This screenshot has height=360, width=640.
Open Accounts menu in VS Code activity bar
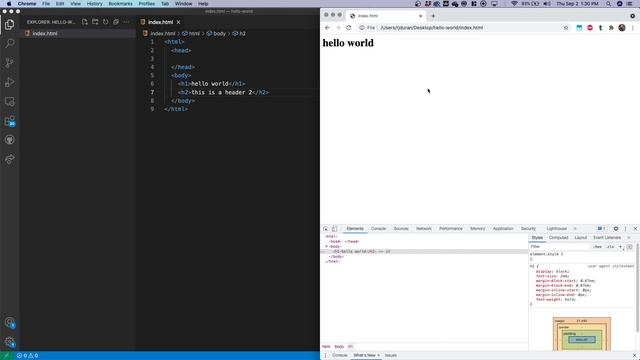[9, 322]
